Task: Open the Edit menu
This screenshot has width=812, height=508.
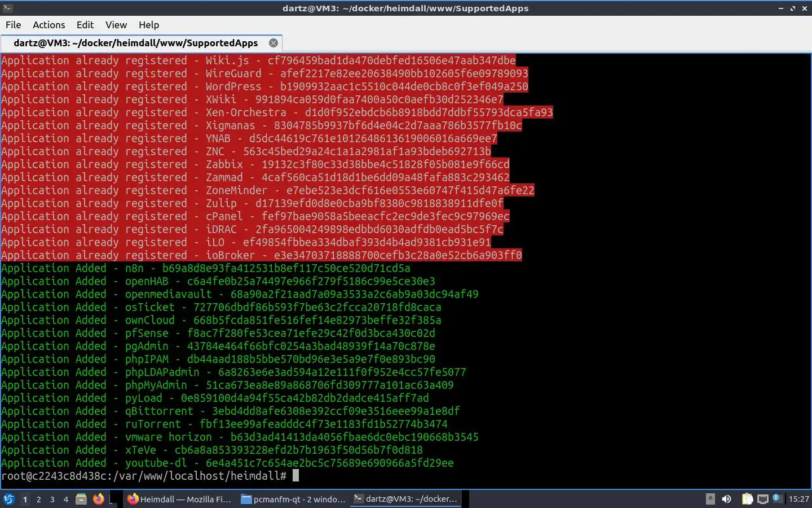Action: tap(85, 25)
